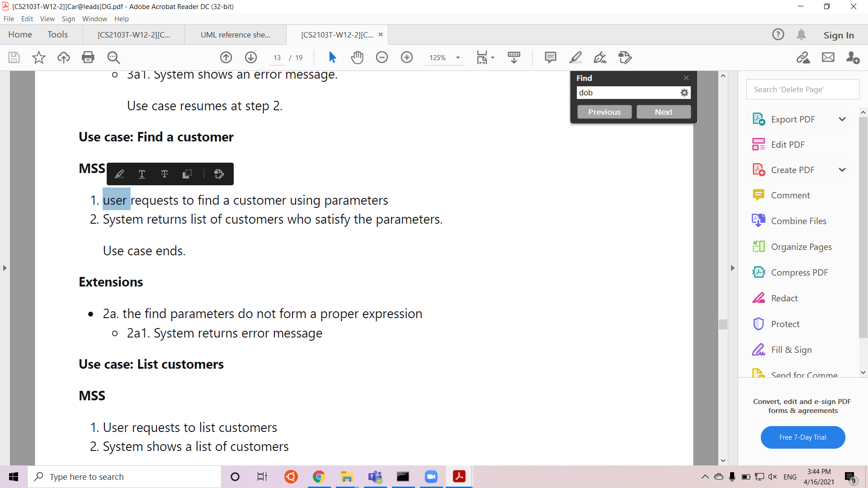Screen dimensions: 868x488
Task: Click the Free 7-Day Trial button
Action: [802, 437]
